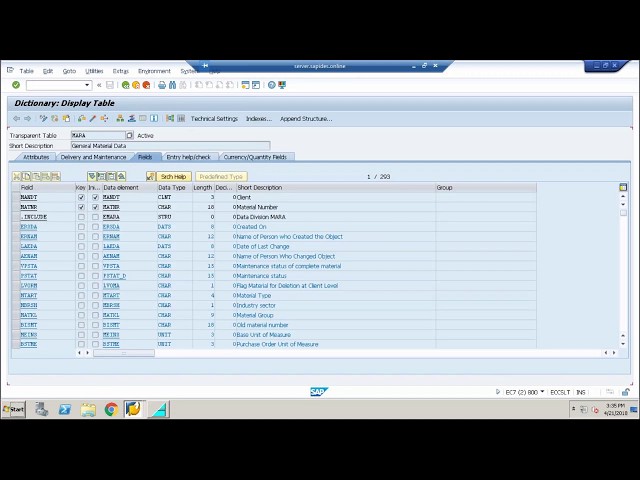
Task: Click the Foreign Keys key icon
Action: click(151, 176)
